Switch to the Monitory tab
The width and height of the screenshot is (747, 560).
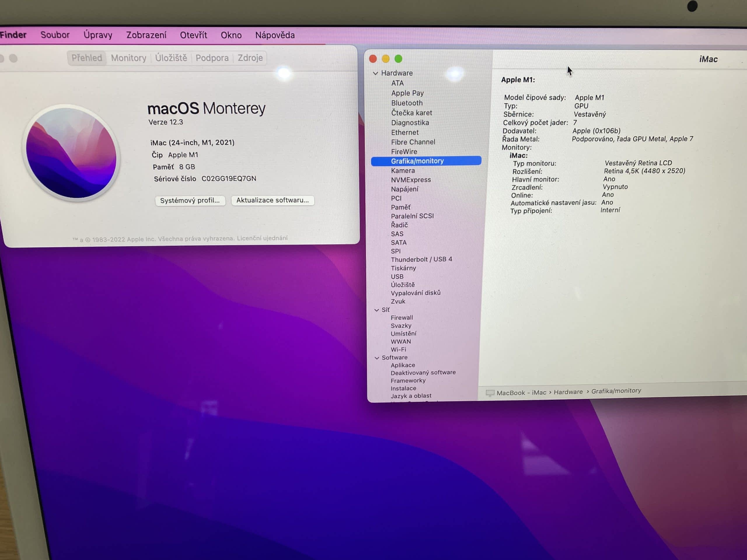tap(128, 58)
